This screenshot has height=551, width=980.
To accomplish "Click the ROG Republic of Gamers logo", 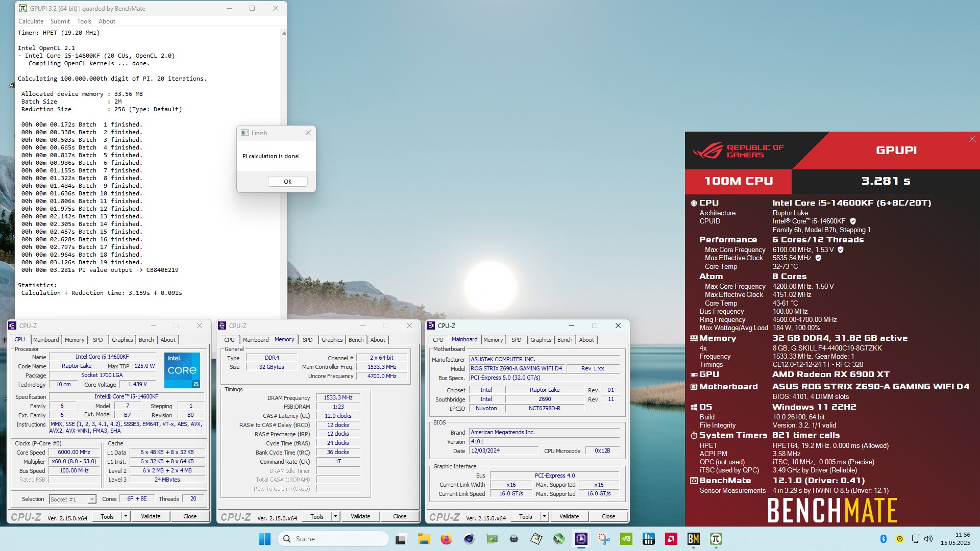I will 738,151.
